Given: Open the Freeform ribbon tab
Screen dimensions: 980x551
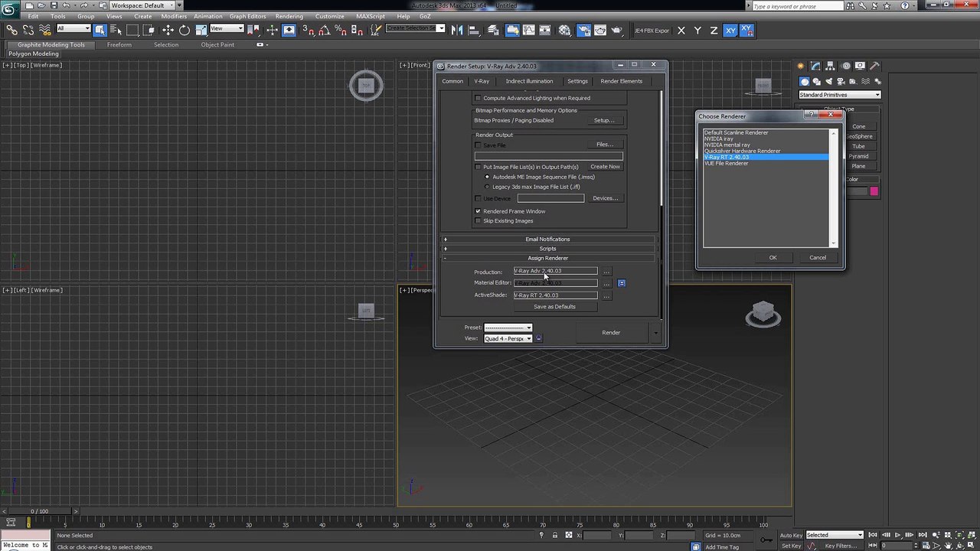Looking at the screenshot, I should pyautogui.click(x=119, y=45).
